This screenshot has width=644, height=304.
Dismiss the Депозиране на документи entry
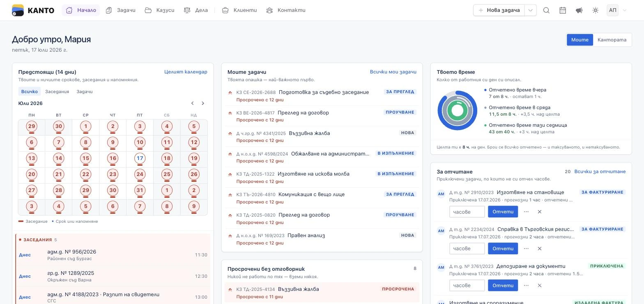coord(540,286)
